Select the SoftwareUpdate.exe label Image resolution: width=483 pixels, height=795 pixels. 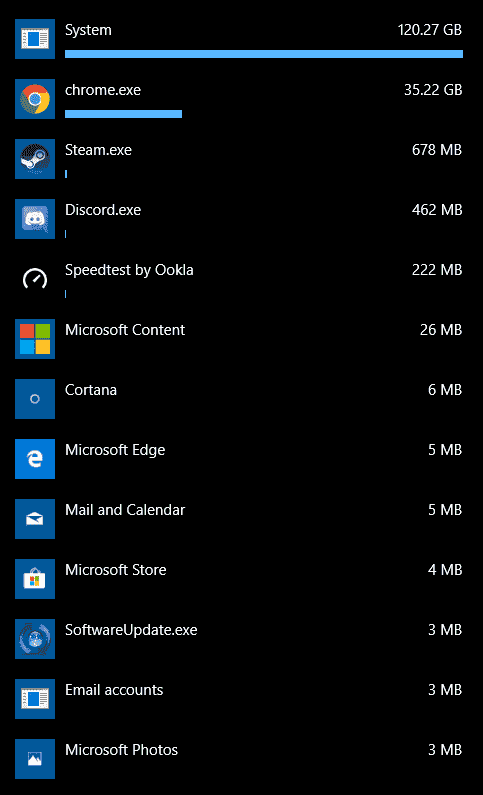point(131,630)
